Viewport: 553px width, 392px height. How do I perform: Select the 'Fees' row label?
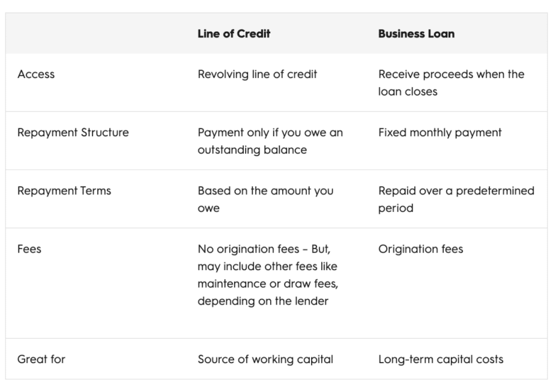click(29, 249)
